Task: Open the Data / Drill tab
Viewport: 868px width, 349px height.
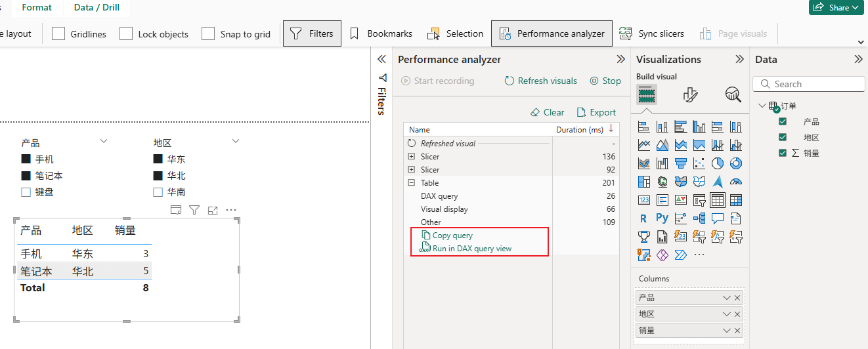Action: click(97, 7)
